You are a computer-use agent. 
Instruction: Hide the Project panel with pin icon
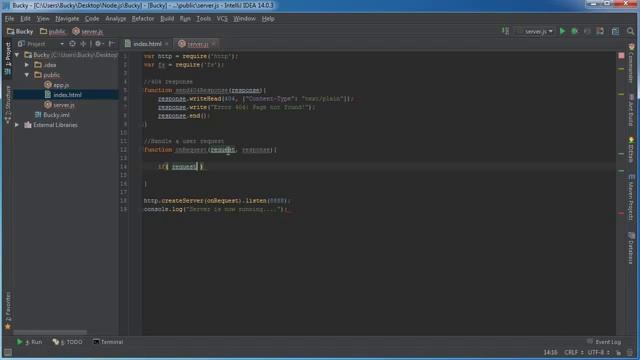tap(111, 44)
